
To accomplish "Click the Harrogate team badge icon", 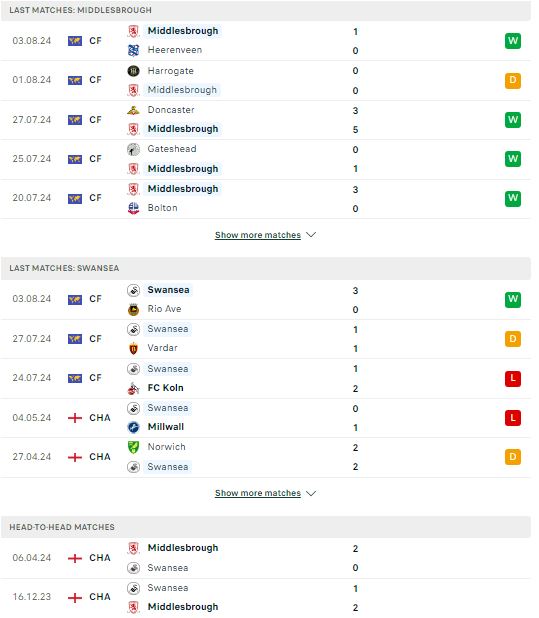I will (134, 71).
